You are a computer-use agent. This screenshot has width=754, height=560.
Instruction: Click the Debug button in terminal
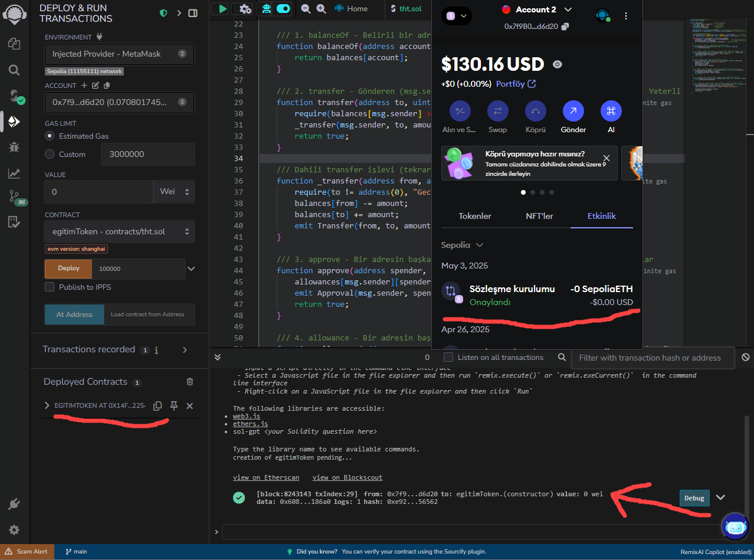click(x=694, y=498)
